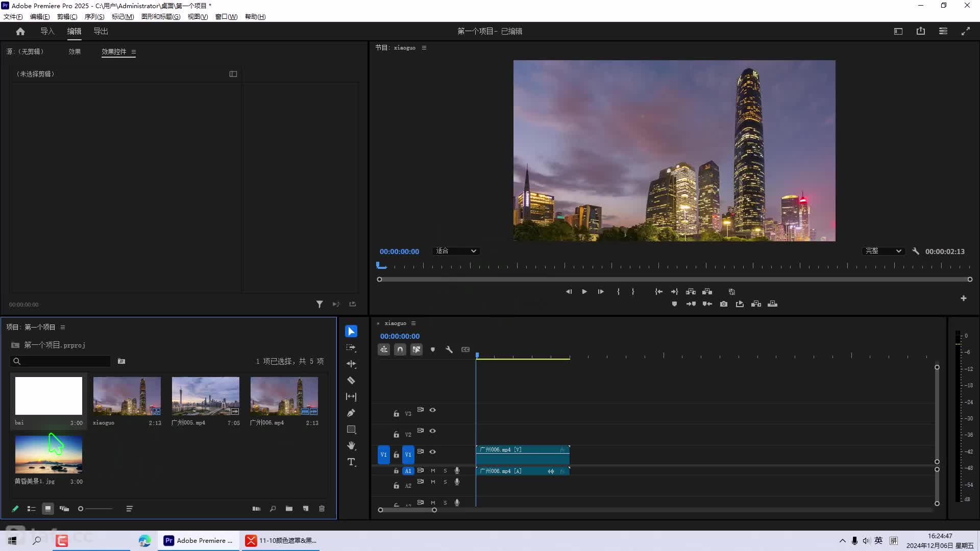This screenshot has width=980, height=551.
Task: Click filter properties funnel icon
Action: (x=320, y=305)
